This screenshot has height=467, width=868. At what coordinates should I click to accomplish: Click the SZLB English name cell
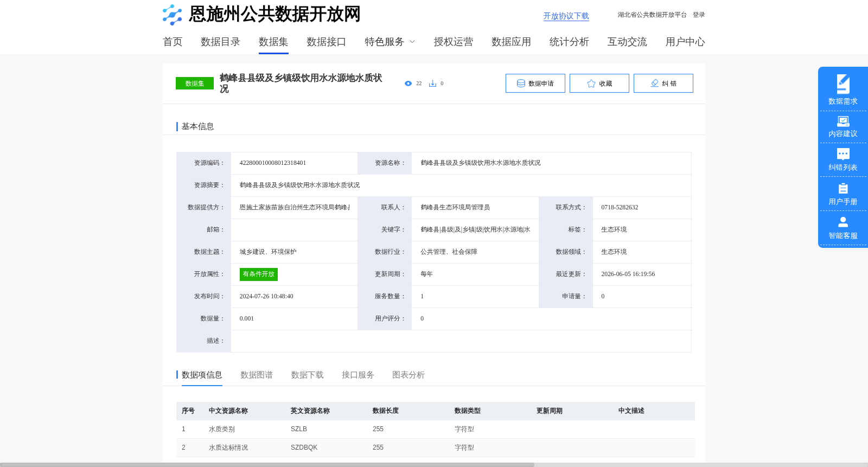point(299,429)
